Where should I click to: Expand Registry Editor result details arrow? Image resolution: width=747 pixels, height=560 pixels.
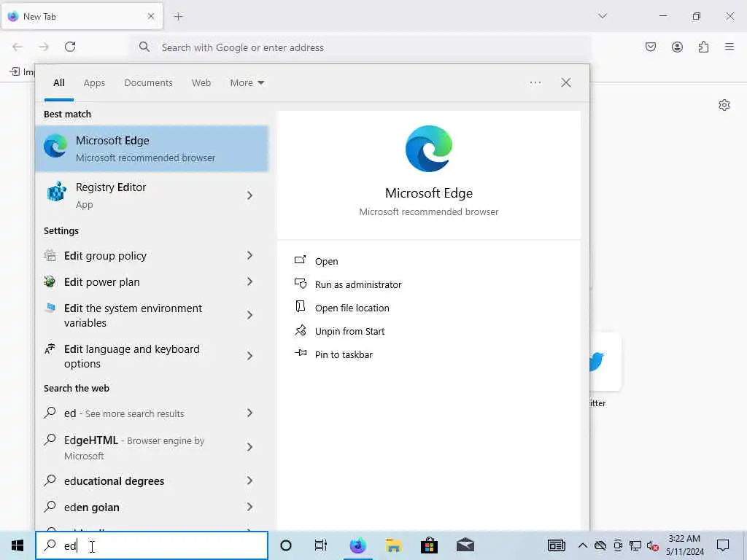click(249, 195)
